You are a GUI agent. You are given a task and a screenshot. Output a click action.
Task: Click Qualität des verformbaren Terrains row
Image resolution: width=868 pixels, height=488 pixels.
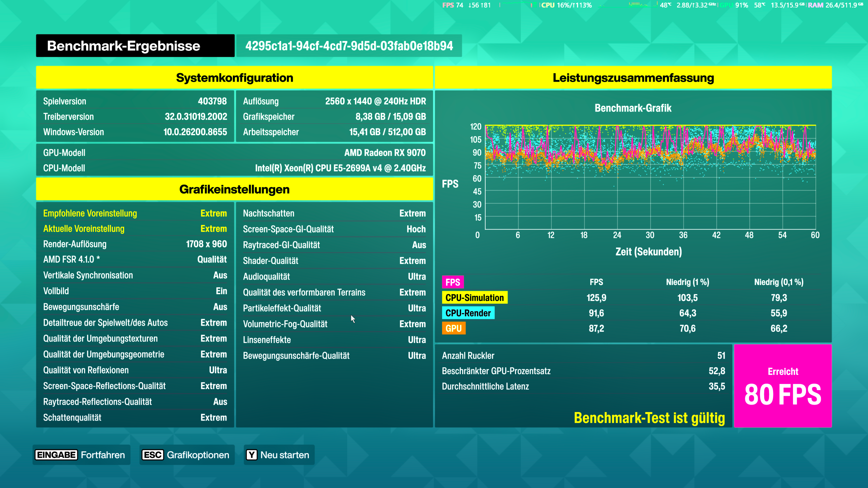pos(334,292)
